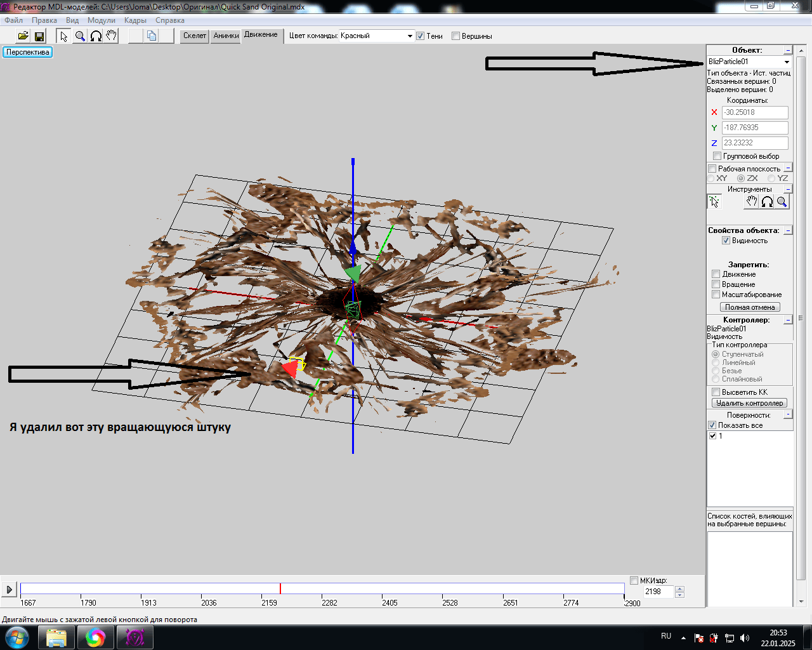Image resolution: width=812 pixels, height=650 pixels.
Task: Toggle the Тени checkbox
Action: coord(420,36)
